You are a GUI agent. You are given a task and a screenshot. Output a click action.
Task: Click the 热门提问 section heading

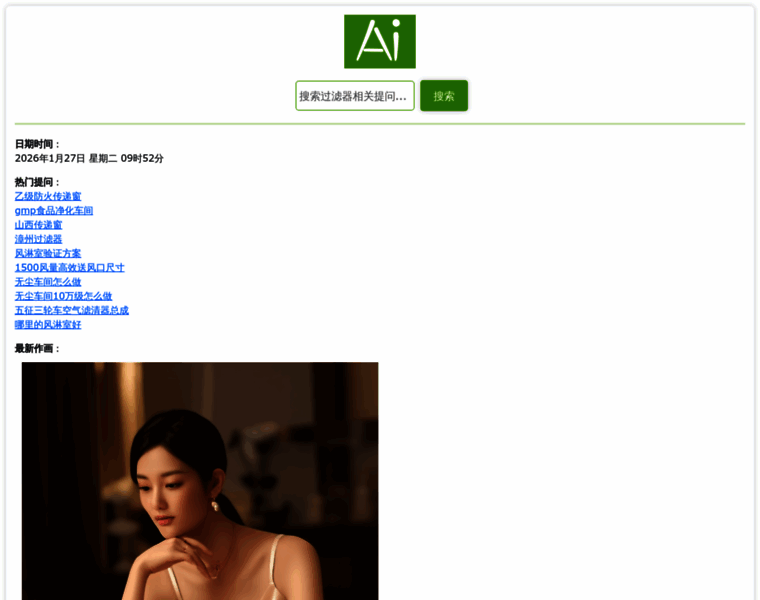coord(38,182)
